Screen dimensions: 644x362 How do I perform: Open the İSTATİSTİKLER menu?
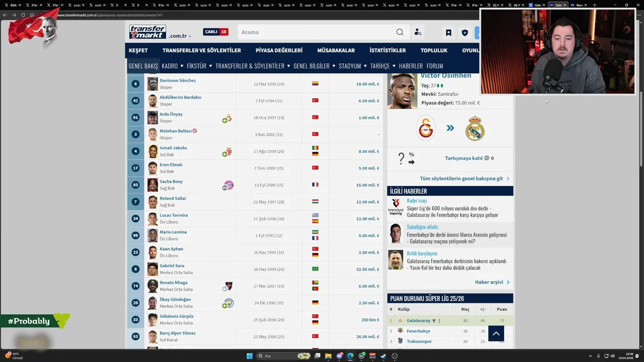pos(388,50)
